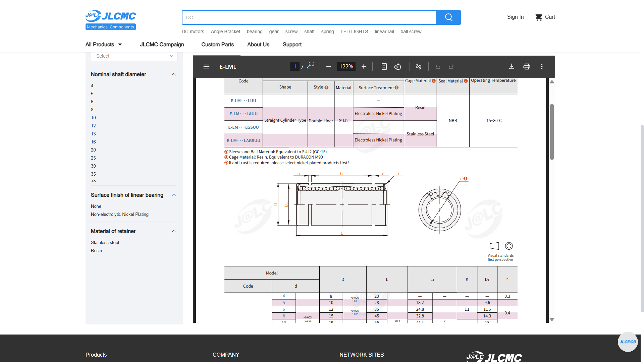
Task: Click the PDF page number field
Action: pyautogui.click(x=294, y=67)
